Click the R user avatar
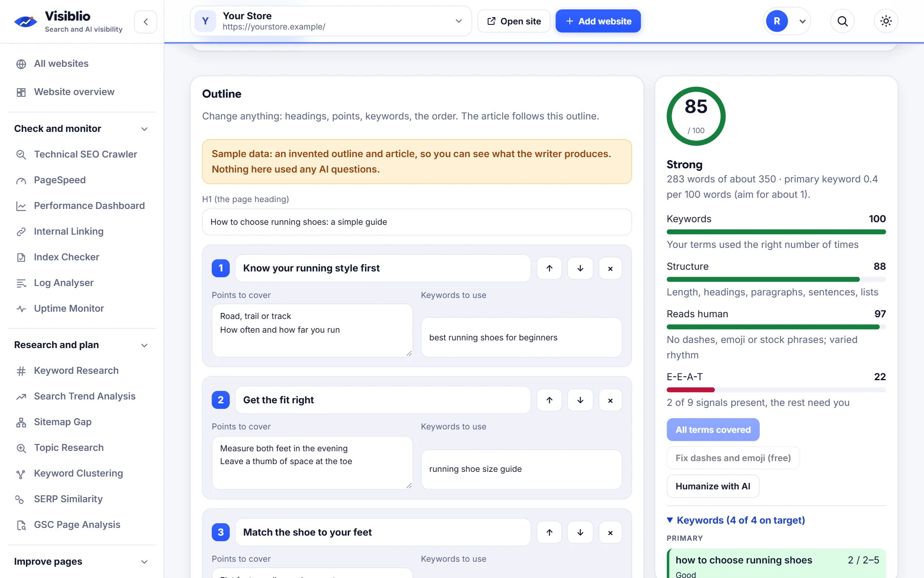The height and width of the screenshot is (578, 924). coord(777,21)
